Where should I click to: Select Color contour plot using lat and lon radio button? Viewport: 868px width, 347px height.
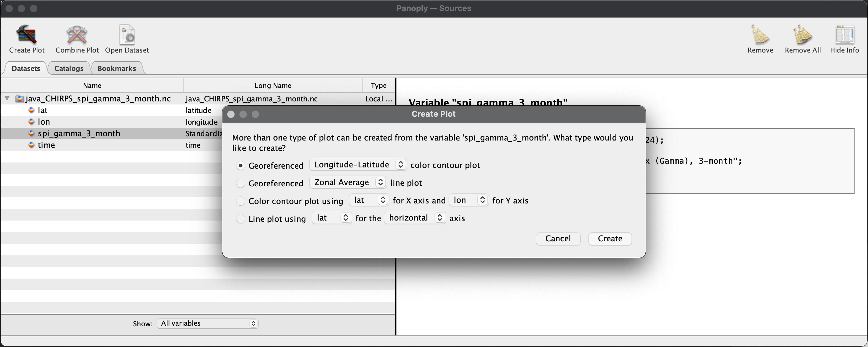click(x=241, y=200)
